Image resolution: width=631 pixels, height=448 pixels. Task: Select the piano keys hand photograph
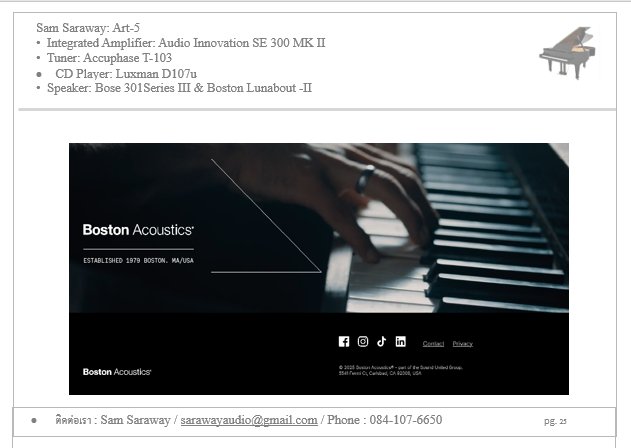click(x=319, y=228)
